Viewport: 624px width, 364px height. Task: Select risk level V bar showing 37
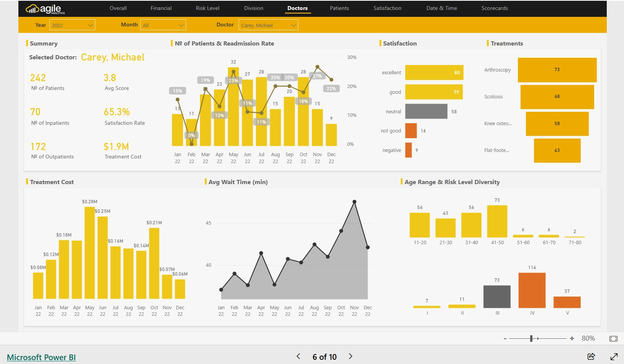click(x=567, y=302)
